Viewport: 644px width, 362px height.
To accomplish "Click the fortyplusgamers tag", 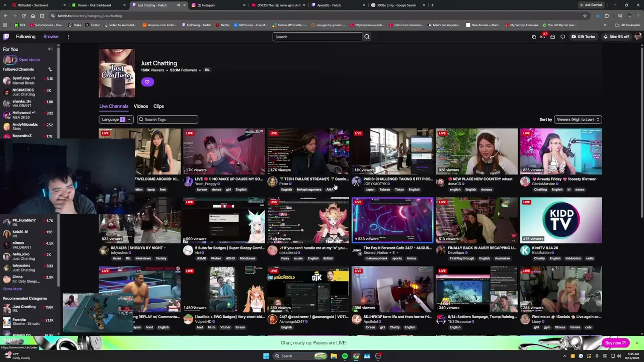I will [309, 190].
